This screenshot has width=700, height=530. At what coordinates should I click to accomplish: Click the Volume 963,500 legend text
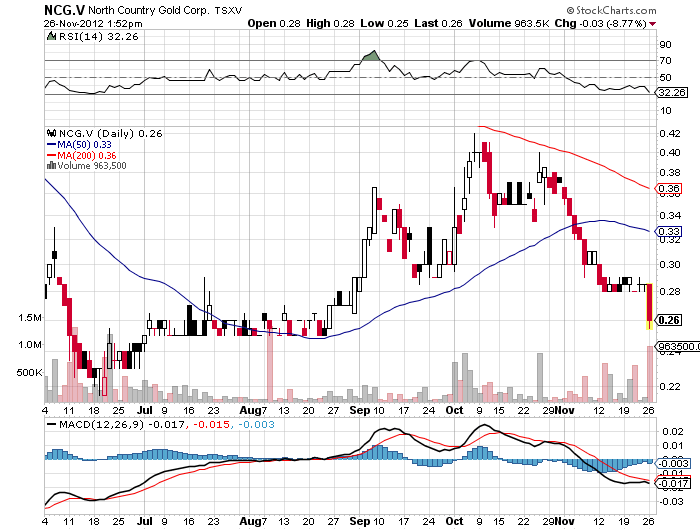tap(92, 166)
